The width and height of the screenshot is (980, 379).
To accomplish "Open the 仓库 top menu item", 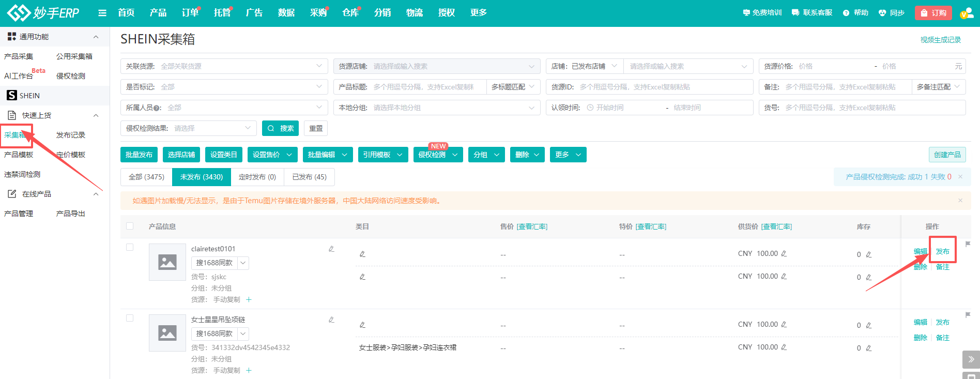I will coord(350,13).
